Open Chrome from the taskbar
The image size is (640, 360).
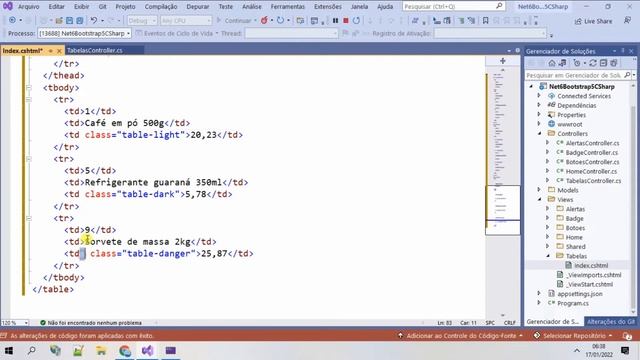click(x=125, y=351)
